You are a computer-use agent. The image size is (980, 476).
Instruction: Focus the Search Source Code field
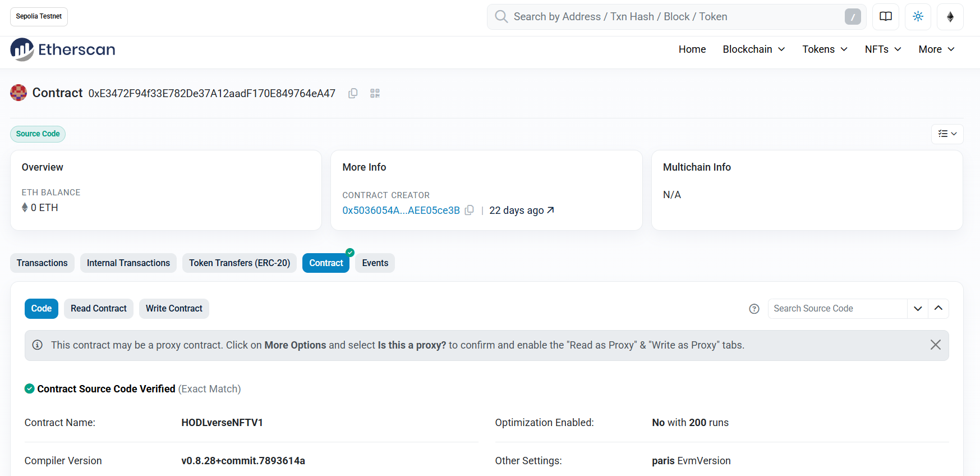(837, 309)
